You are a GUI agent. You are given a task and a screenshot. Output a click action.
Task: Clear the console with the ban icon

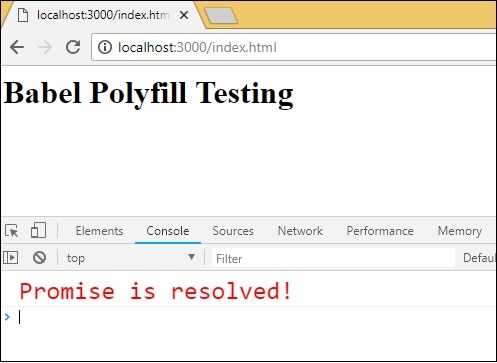tap(39, 257)
